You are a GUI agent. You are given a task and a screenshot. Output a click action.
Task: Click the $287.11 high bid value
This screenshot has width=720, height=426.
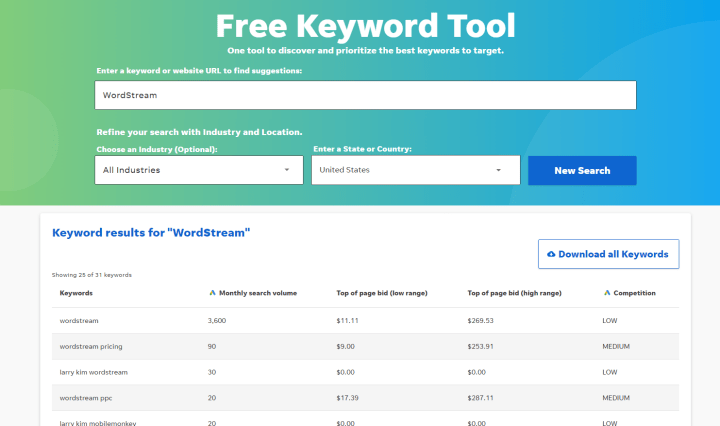coord(480,398)
